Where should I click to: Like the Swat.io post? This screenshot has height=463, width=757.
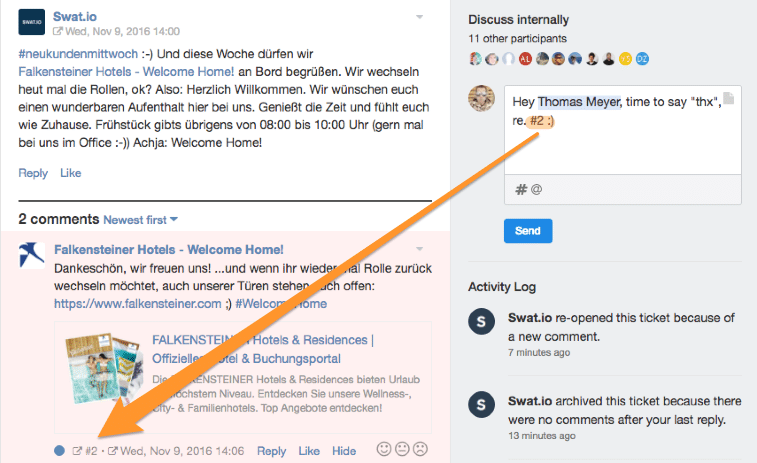click(70, 173)
